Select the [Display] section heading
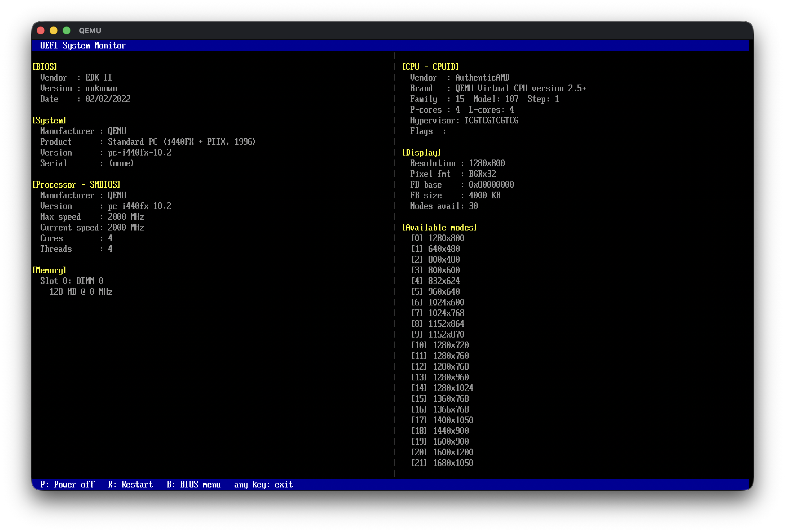This screenshot has height=532, width=785. click(x=421, y=152)
